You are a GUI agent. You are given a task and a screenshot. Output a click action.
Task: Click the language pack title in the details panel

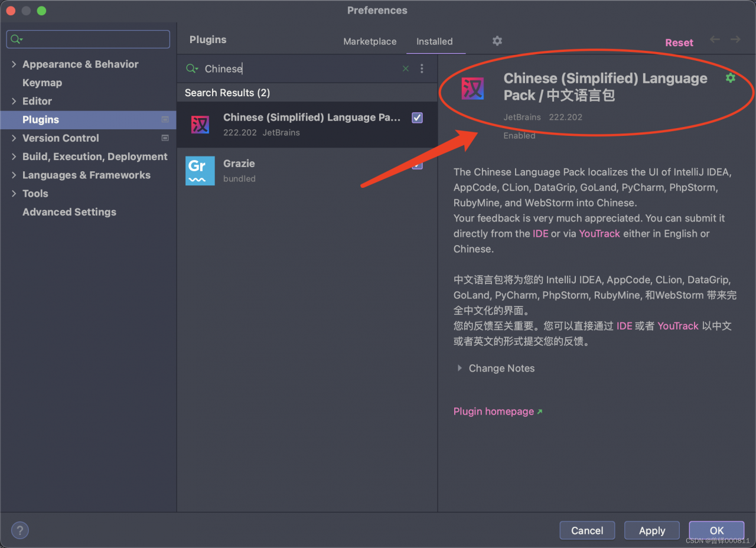(605, 87)
